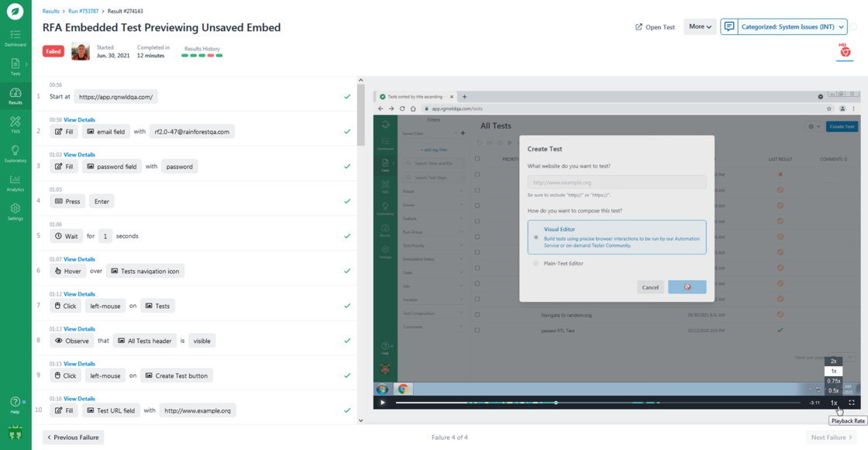This screenshot has width=868, height=450.
Task: Click Windows Start orb in recording
Action: [382, 389]
